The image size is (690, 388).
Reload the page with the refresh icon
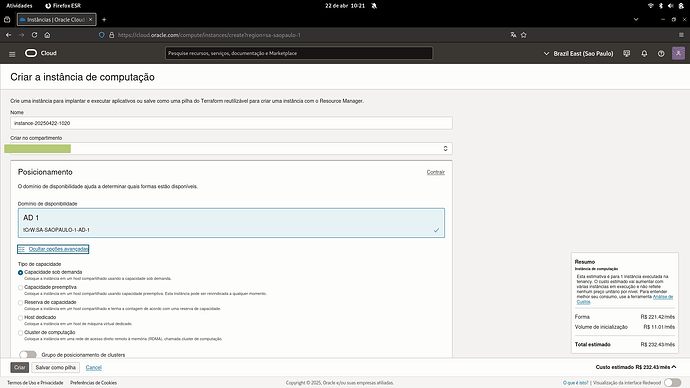(x=34, y=35)
